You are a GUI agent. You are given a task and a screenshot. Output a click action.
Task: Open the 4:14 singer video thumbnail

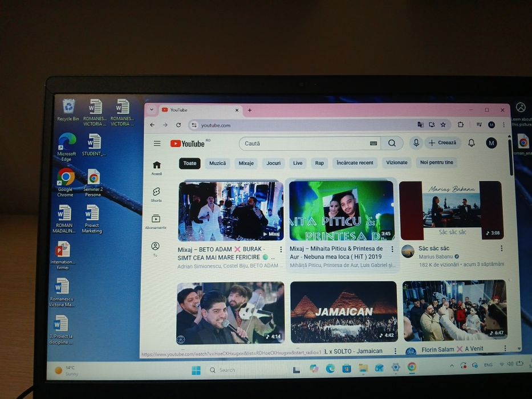click(x=230, y=313)
